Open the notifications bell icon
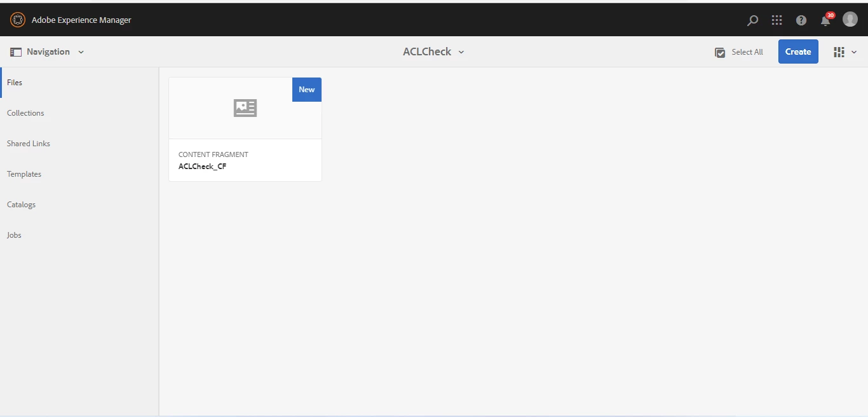868x417 pixels. pos(825,21)
